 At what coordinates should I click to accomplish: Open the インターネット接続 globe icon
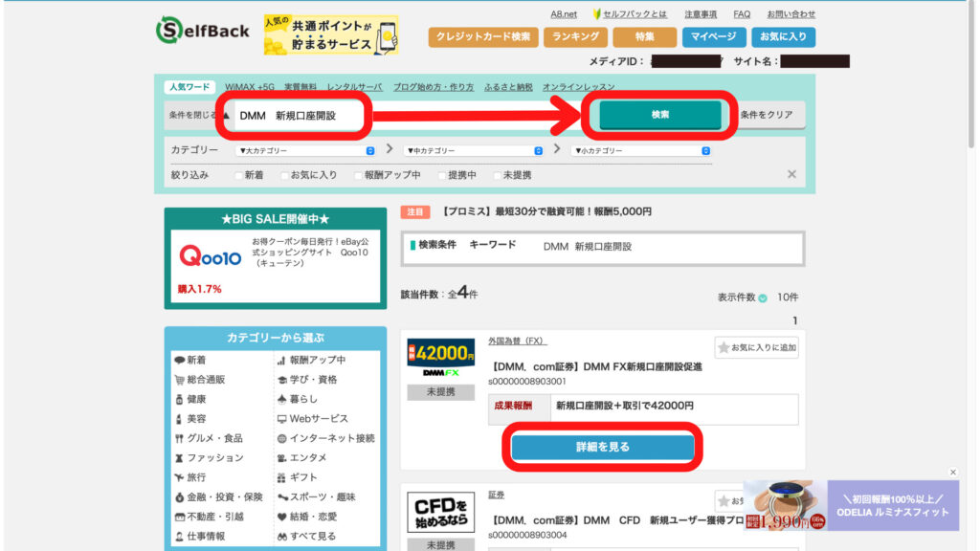(282, 438)
